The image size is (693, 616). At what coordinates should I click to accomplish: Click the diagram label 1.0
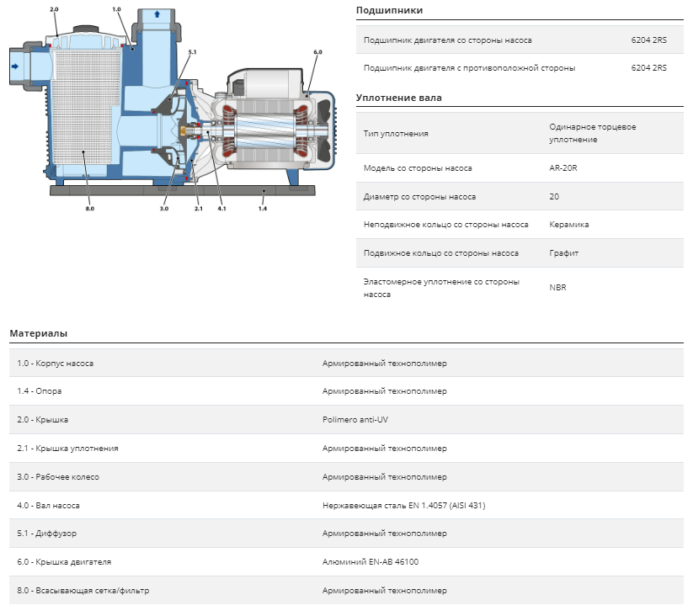[x=116, y=9]
